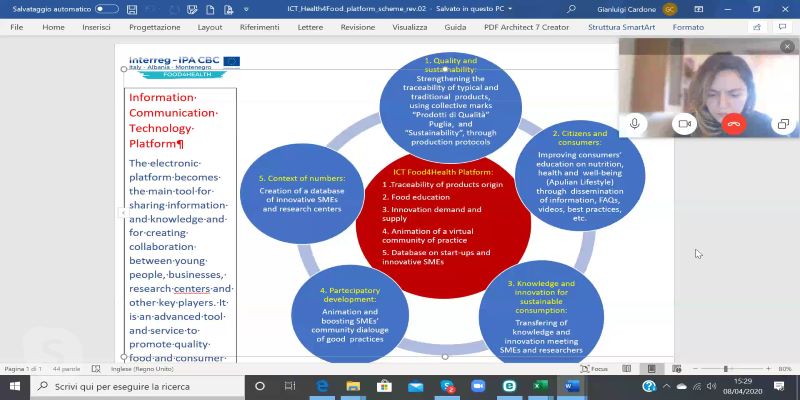Activate the Print Layout view toggle
Viewport: 800px width, 400px height.
(652, 369)
